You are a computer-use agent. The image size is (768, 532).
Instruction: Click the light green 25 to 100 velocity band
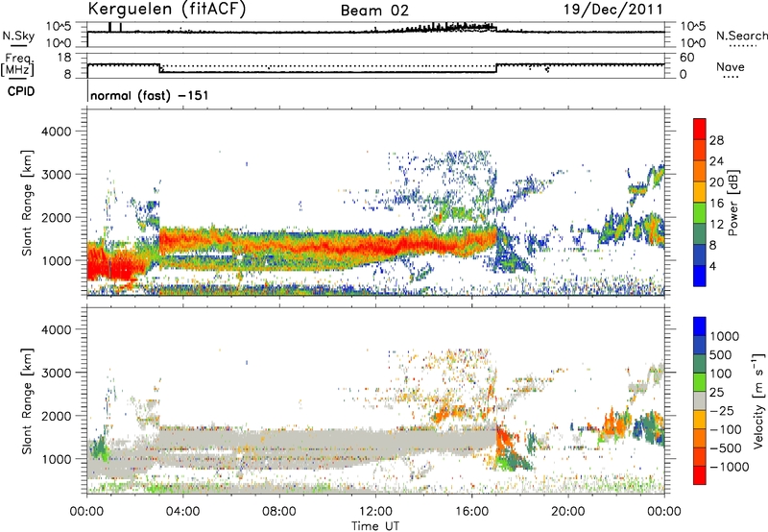click(x=700, y=382)
